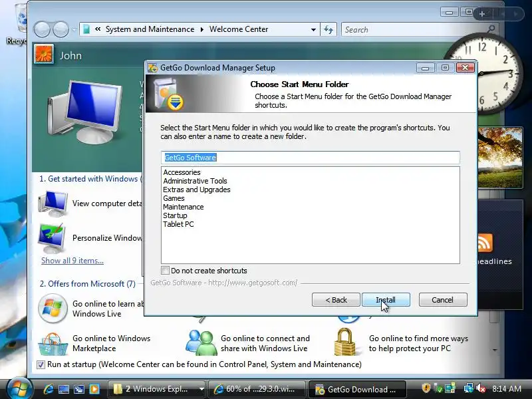Viewport: 532px width, 399px height.
Task: Expand breadcrumb arrow before Welcome Center
Action: 202,29
